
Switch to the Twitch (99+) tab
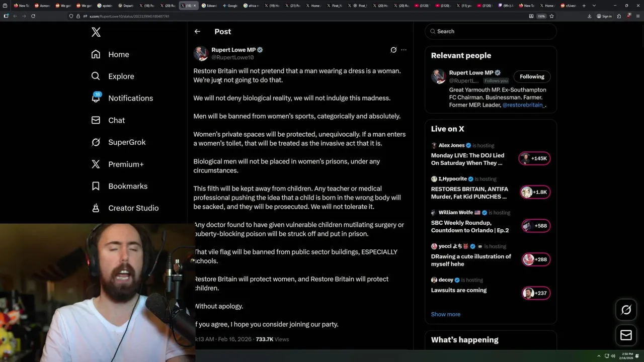pos(505,6)
